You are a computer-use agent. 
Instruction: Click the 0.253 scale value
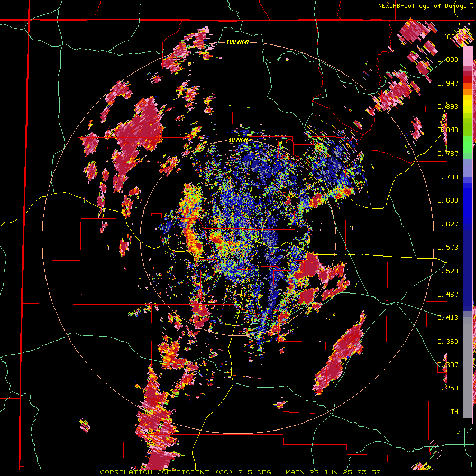click(x=448, y=388)
